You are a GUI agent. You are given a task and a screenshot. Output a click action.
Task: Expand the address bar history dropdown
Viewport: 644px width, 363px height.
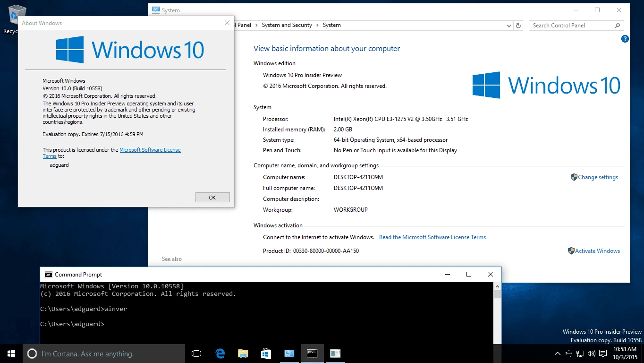coord(508,26)
